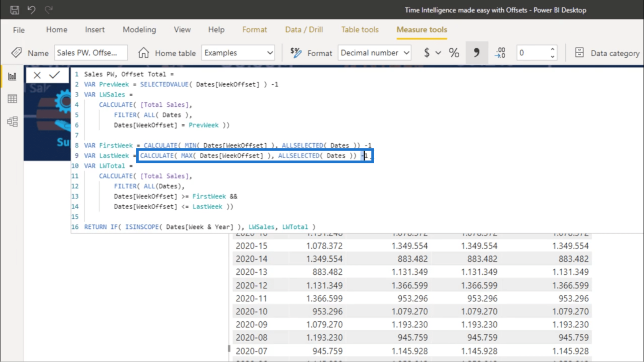The height and width of the screenshot is (362, 644).
Task: Open the View ribbon tab
Action: tap(182, 29)
